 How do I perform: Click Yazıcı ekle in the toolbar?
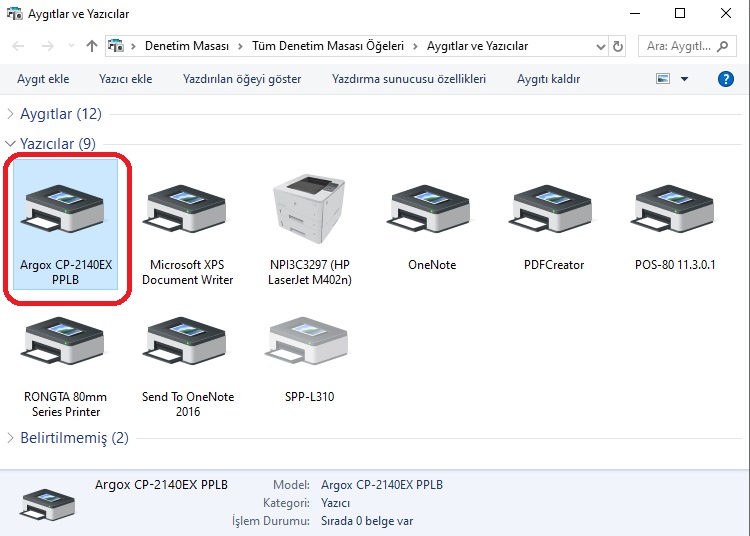tap(125, 79)
